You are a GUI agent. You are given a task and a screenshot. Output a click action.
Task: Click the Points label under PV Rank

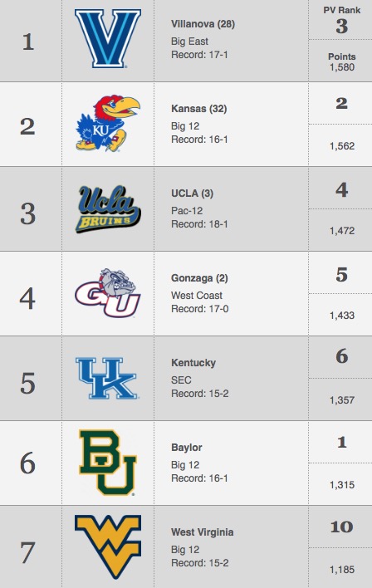341,56
